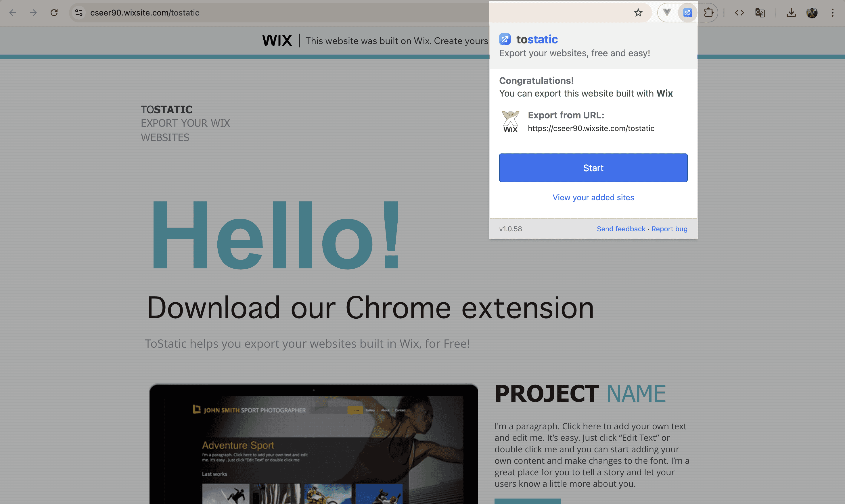Open the Google Translate icon
Viewport: 845px width, 504px height.
[760, 13]
